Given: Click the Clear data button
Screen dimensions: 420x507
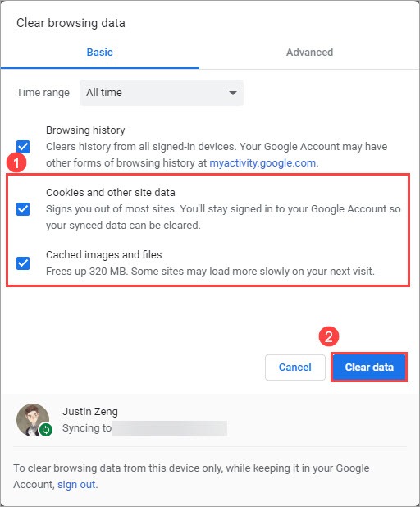Looking at the screenshot, I should coord(369,367).
